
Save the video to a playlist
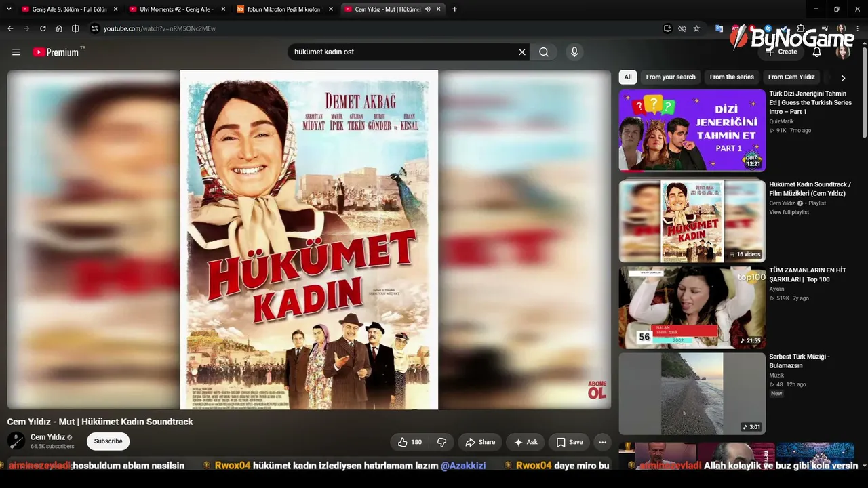[x=570, y=442]
